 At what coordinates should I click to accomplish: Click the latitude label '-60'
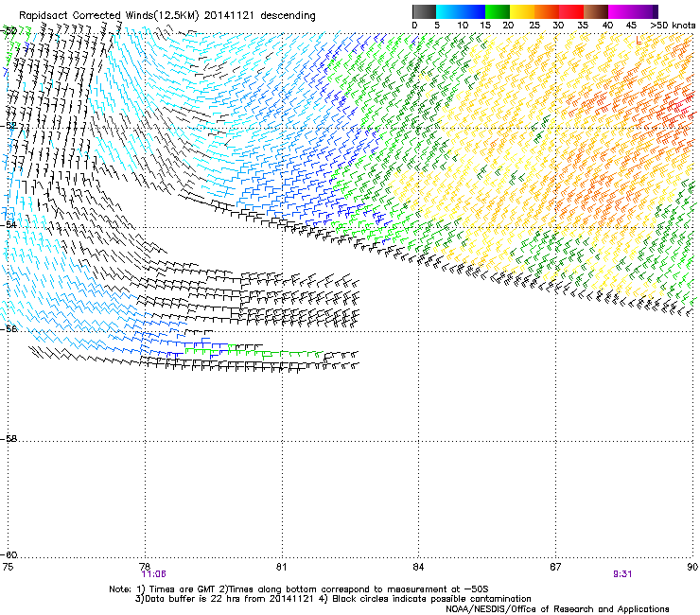coord(9,555)
